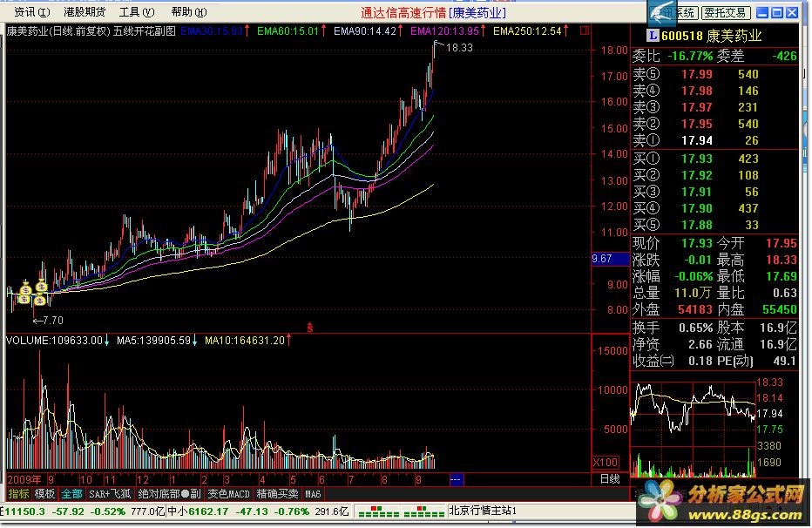The height and width of the screenshot is (528, 812).
Task: Click the upper-left money bag signal icon
Action: 25,288
